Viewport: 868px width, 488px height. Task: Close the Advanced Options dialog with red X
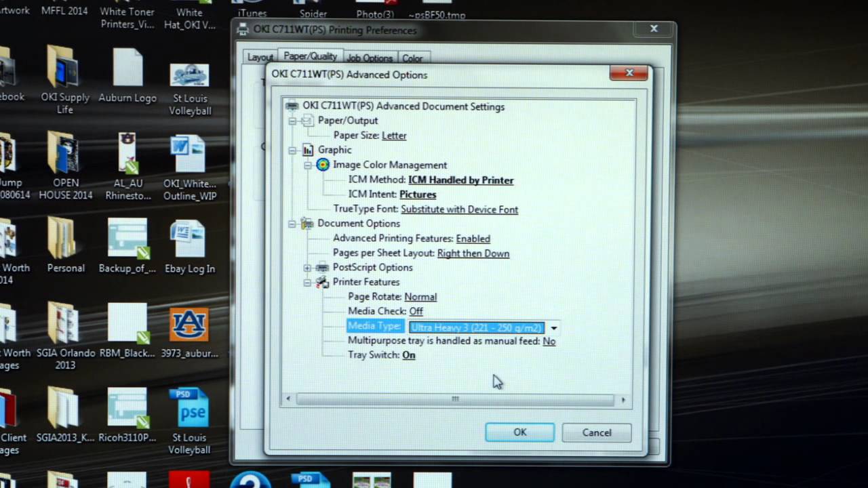(x=629, y=73)
